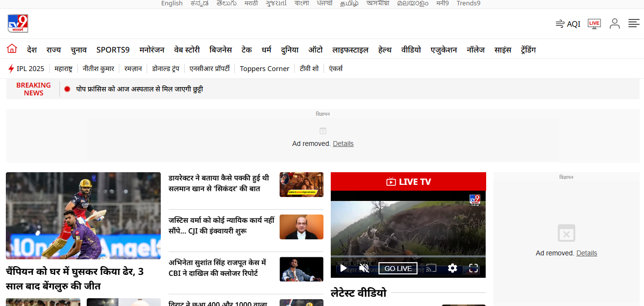Click the video progress bar

click(408, 256)
